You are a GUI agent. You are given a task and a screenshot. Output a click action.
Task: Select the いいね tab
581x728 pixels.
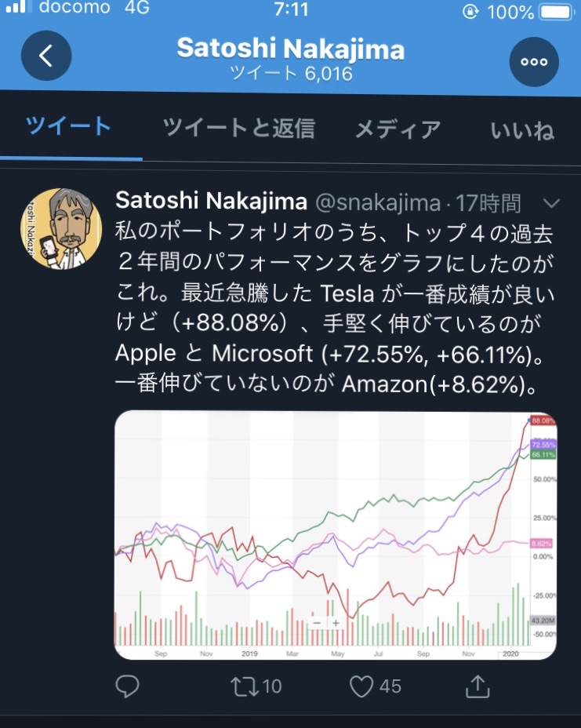click(x=522, y=129)
